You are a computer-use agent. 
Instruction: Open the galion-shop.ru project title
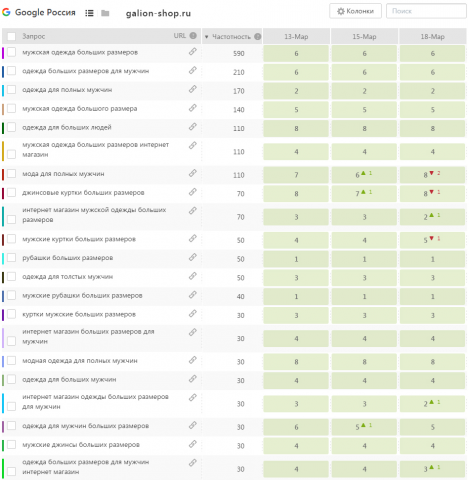point(158,13)
